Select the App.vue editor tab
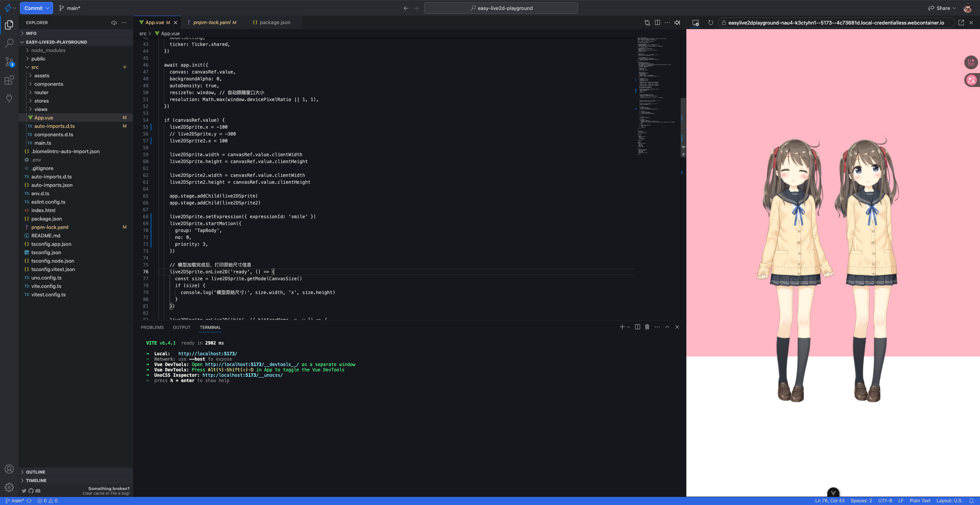Screen dimensions: 980x505 tap(155, 23)
